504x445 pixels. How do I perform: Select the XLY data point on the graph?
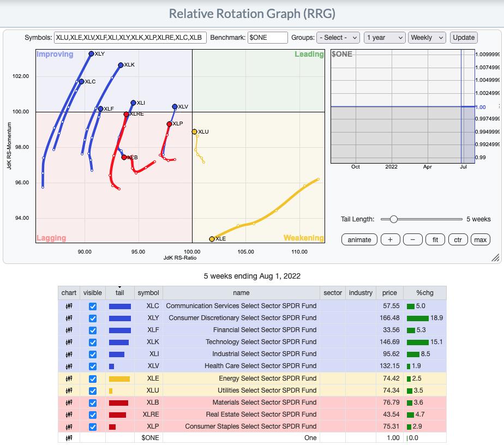click(91, 53)
